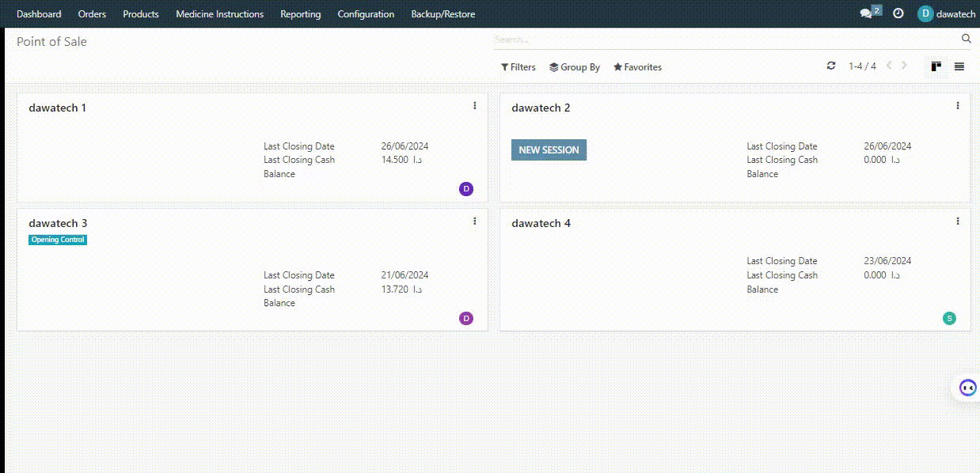
Task: Click the Point of Sale breadcrumb title
Action: (51, 41)
